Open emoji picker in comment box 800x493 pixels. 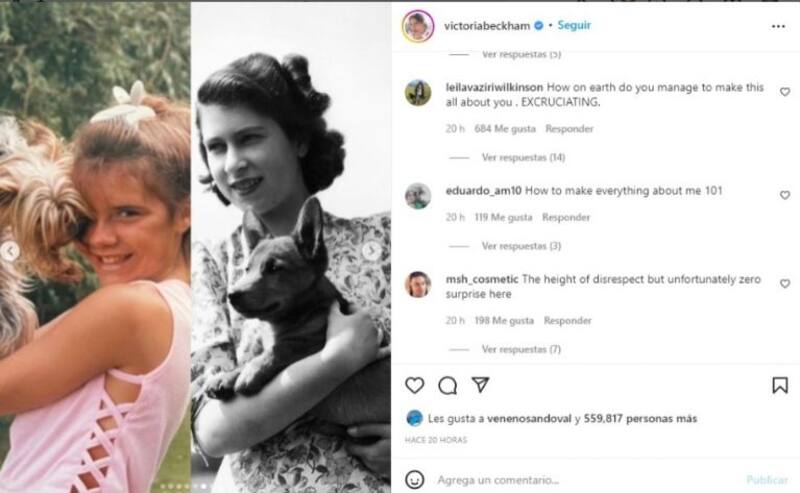[x=414, y=480]
